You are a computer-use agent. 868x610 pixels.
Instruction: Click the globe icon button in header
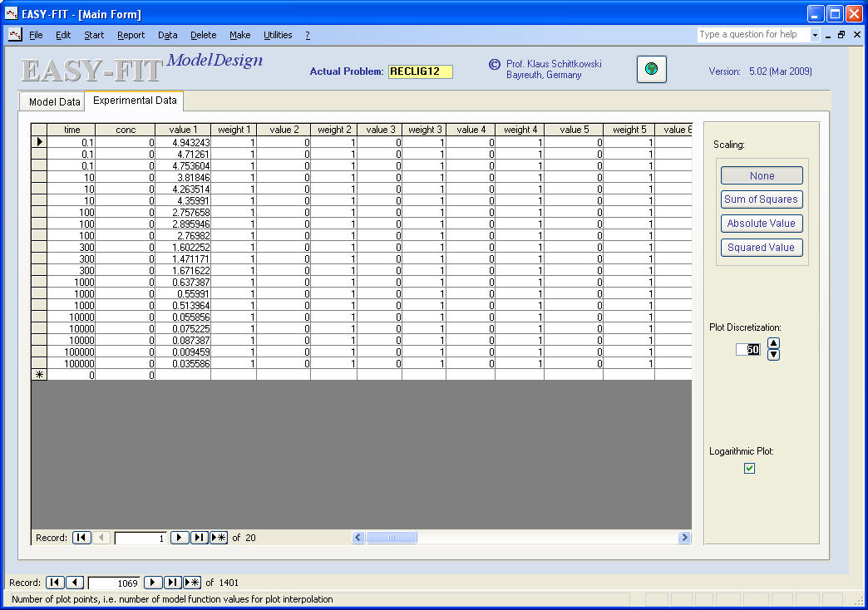(x=651, y=70)
